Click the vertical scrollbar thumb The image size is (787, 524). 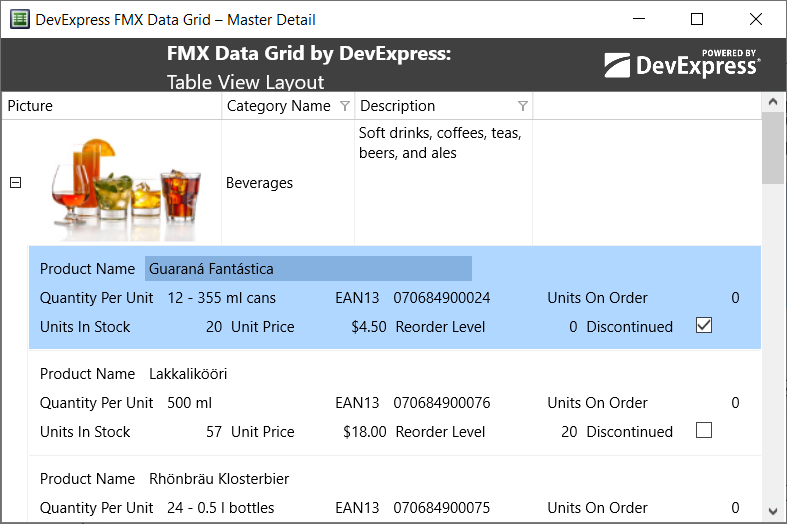click(x=773, y=149)
